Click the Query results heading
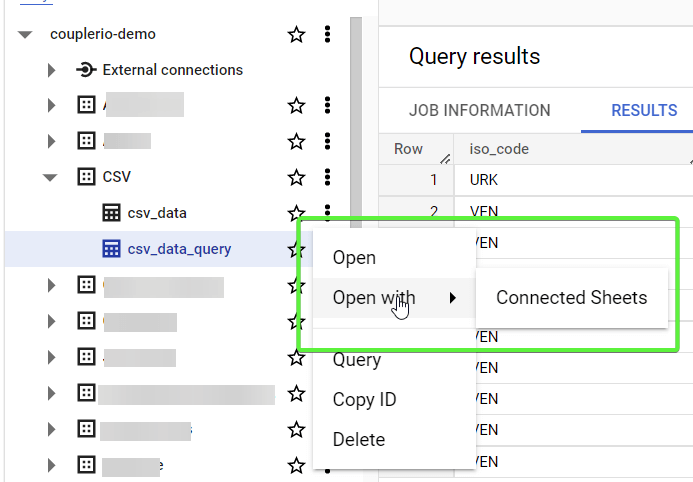The height and width of the screenshot is (482, 693). pos(474,57)
